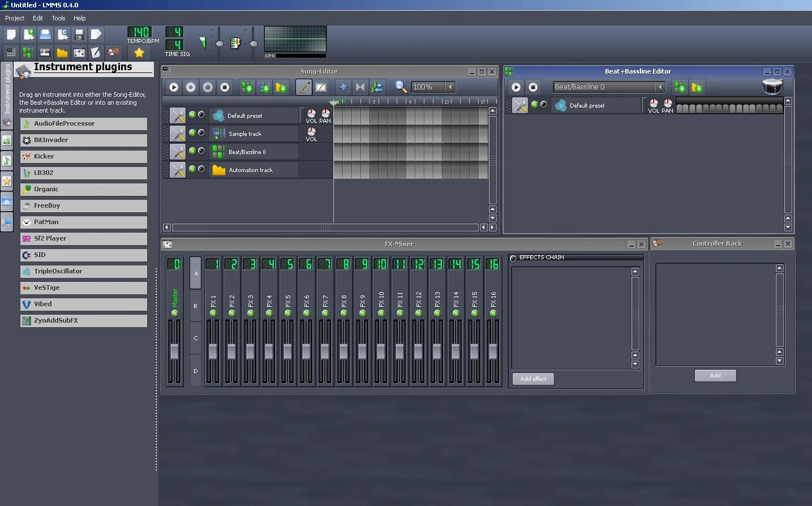Solo the Sample track
The image size is (812, 506).
(201, 133)
